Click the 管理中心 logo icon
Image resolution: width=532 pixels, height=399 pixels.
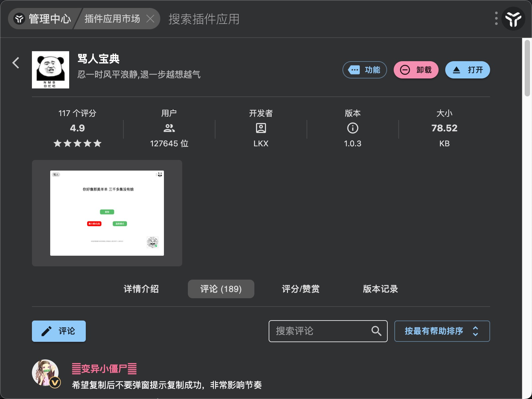click(x=20, y=19)
